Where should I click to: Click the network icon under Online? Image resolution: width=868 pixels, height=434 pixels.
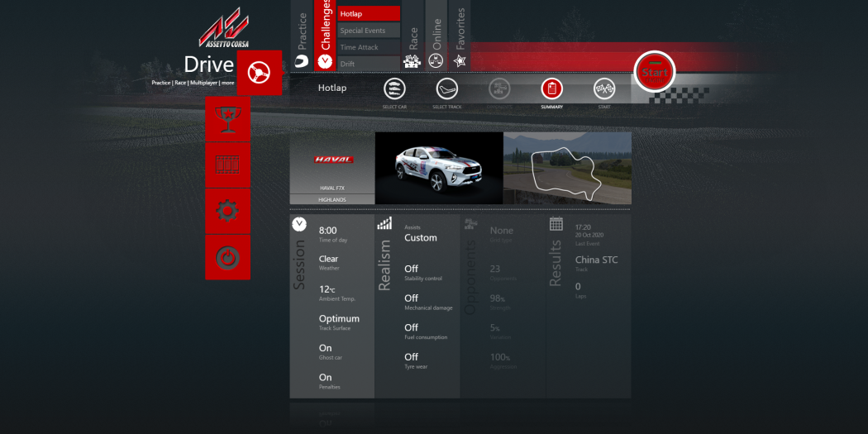(x=436, y=61)
